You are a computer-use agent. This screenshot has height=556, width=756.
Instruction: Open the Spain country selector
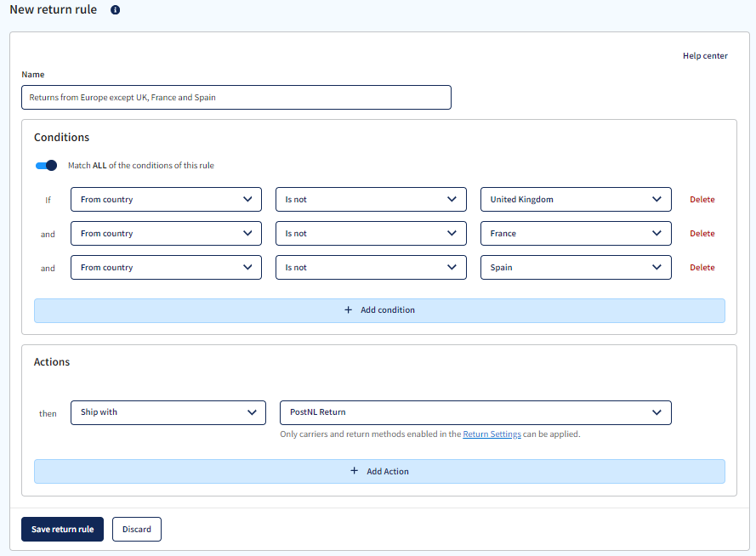point(575,267)
